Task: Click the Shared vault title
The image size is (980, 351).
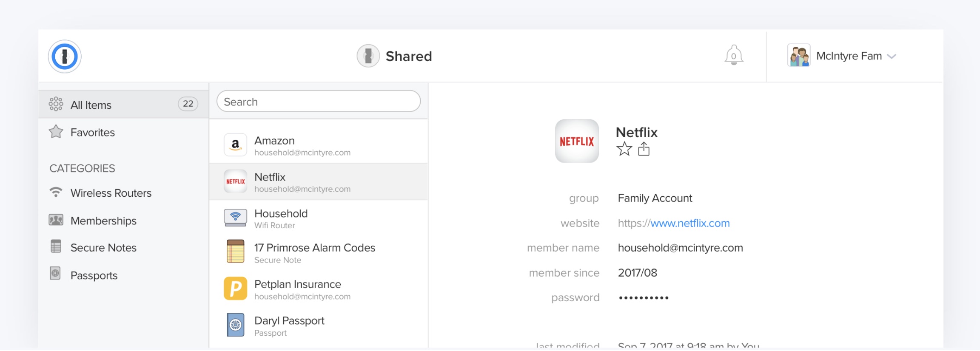Action: [x=408, y=56]
